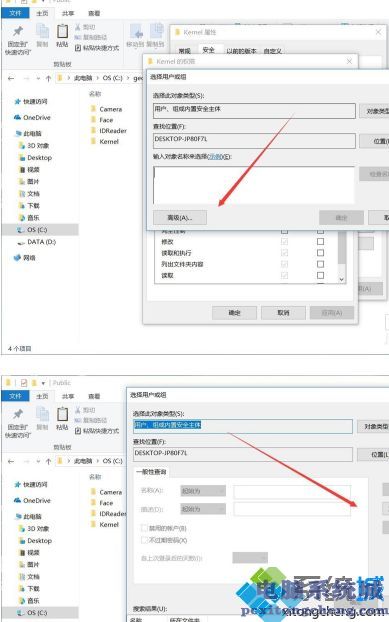Check the Deny box for 修改 permission
This screenshot has height=622, width=389.
tap(320, 242)
